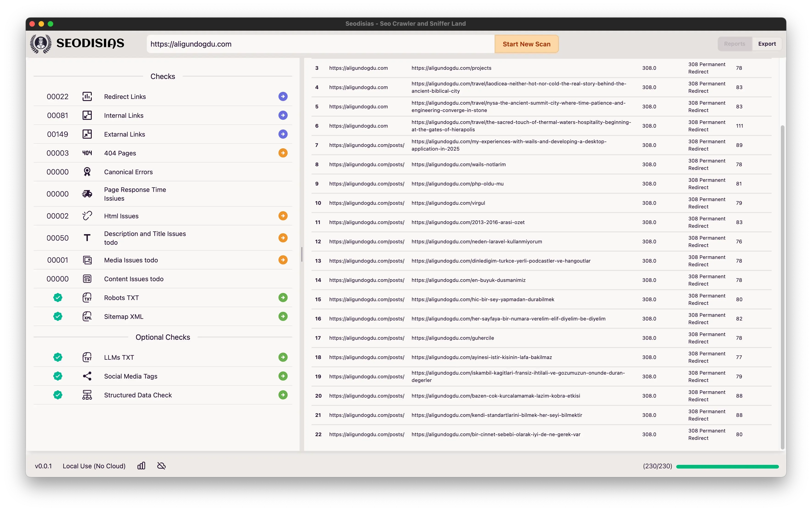
Task: Click the 404 Pages check icon
Action: (x=87, y=153)
